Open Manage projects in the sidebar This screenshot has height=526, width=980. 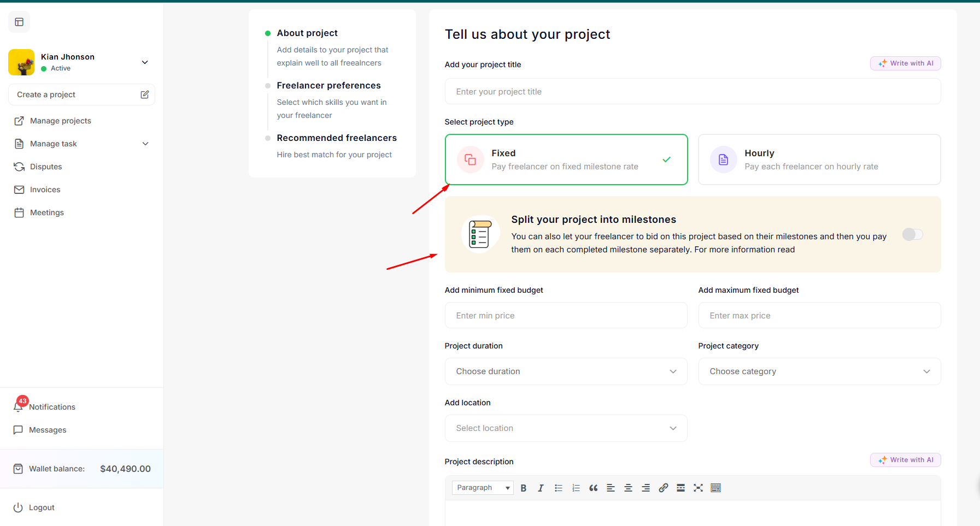60,121
